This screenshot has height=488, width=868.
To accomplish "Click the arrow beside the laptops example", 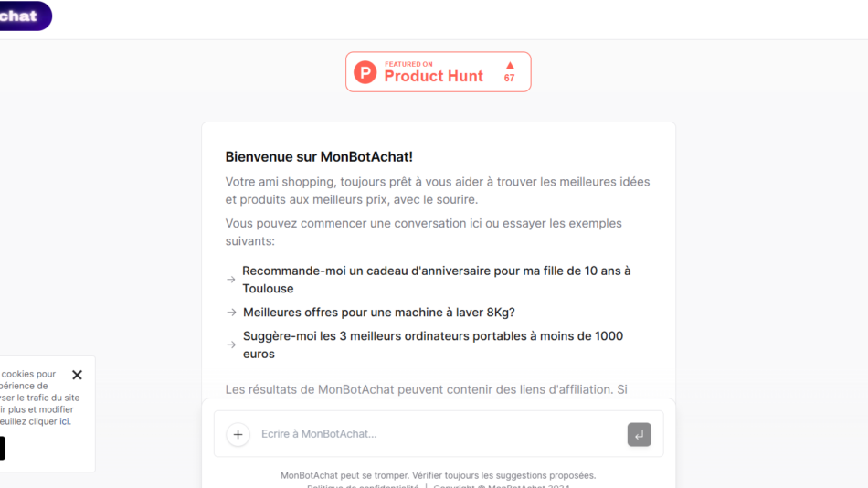I will [x=231, y=345].
